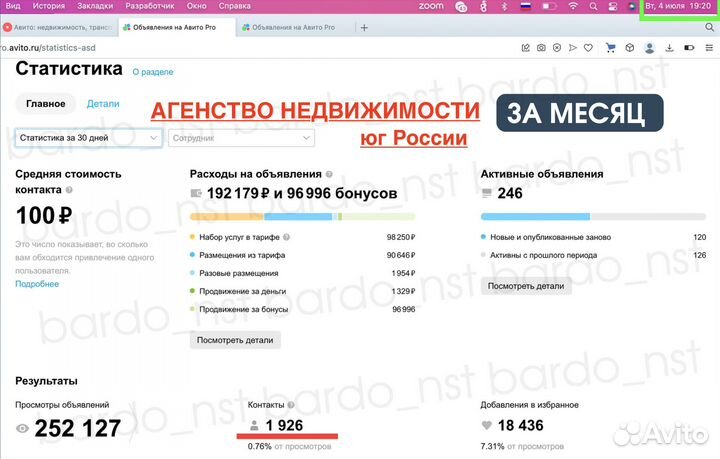Open the extensions cube icon
This screenshot has height=459, width=720.
point(630,48)
